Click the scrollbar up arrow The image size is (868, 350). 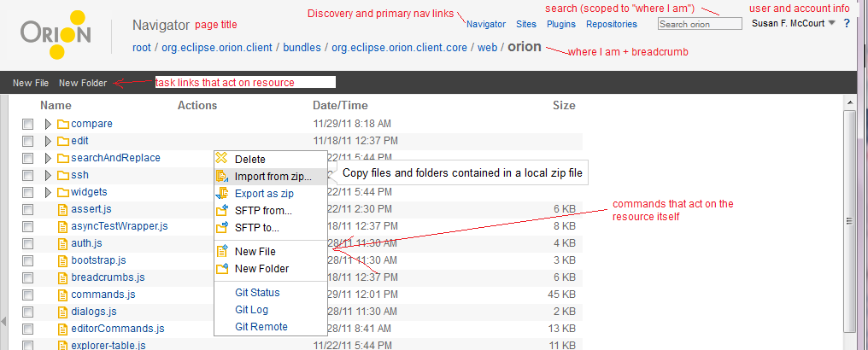tap(849, 102)
